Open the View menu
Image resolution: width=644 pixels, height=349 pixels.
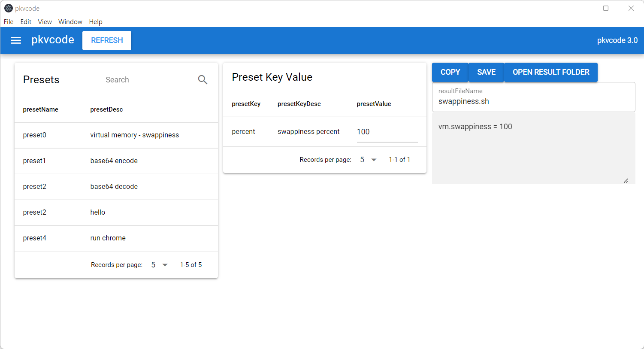tap(45, 22)
